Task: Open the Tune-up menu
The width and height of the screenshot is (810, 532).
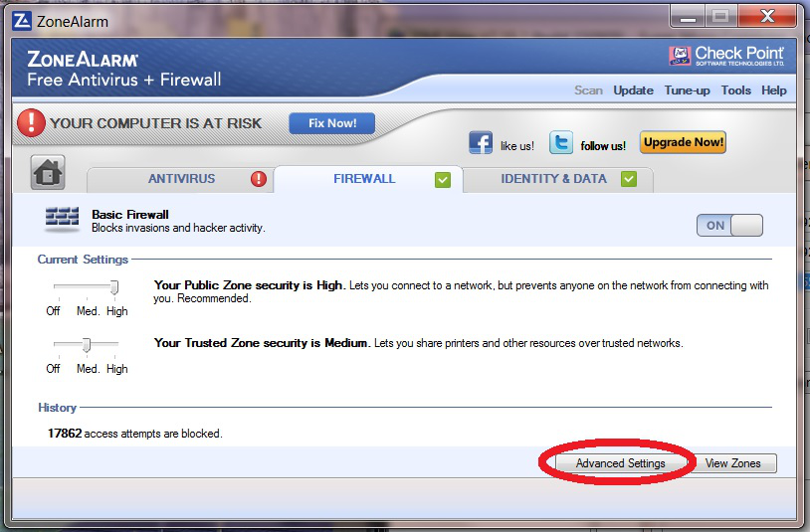Action: (x=688, y=90)
